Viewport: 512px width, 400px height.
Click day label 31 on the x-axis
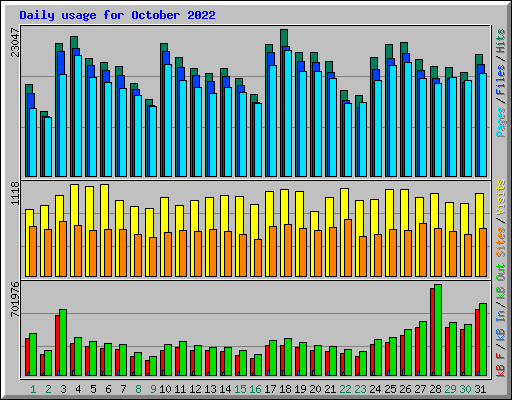480,389
